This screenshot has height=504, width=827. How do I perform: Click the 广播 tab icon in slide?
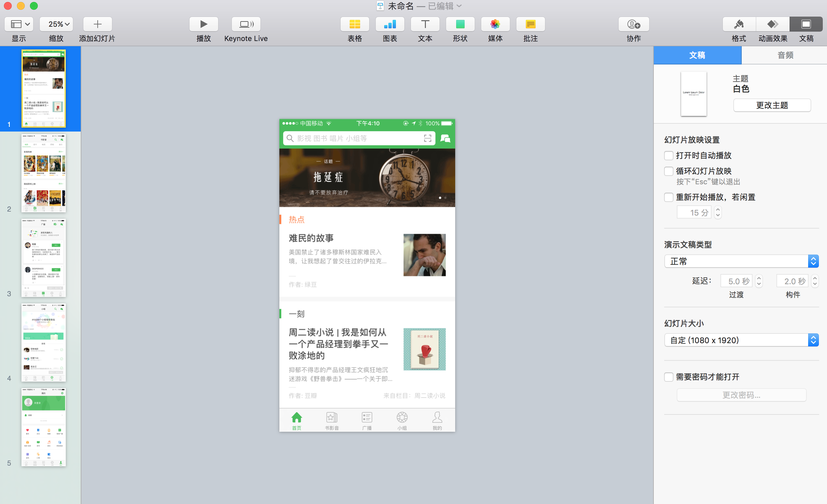(367, 417)
